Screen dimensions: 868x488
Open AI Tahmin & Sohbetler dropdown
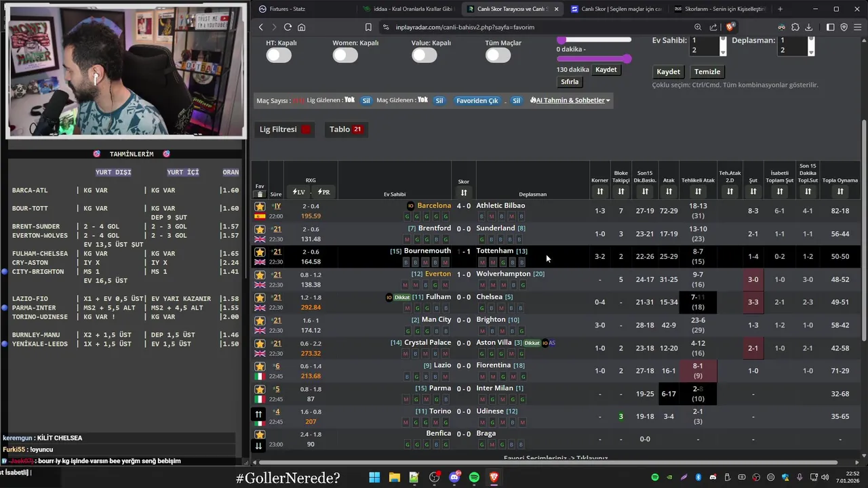pos(570,100)
